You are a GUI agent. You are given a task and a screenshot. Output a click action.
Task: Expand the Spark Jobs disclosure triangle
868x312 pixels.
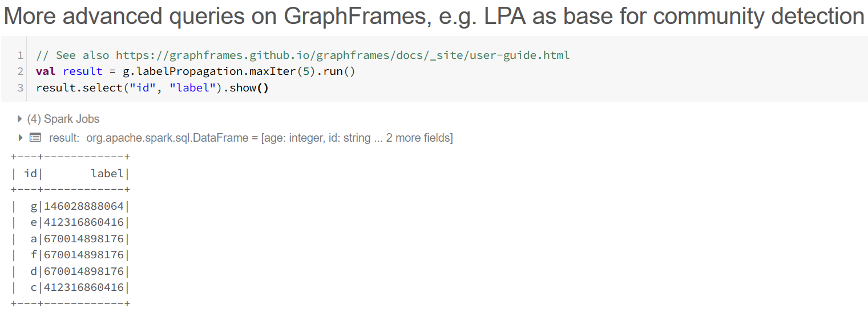(x=20, y=119)
